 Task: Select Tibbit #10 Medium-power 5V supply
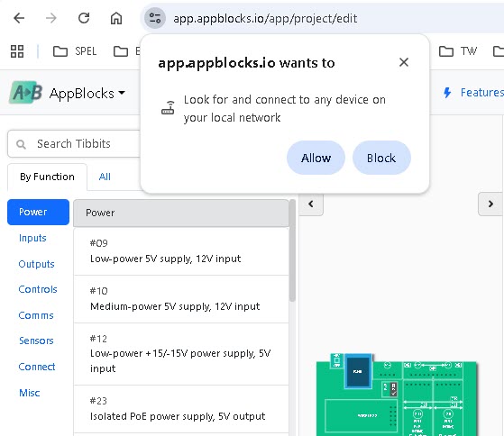pos(181,299)
